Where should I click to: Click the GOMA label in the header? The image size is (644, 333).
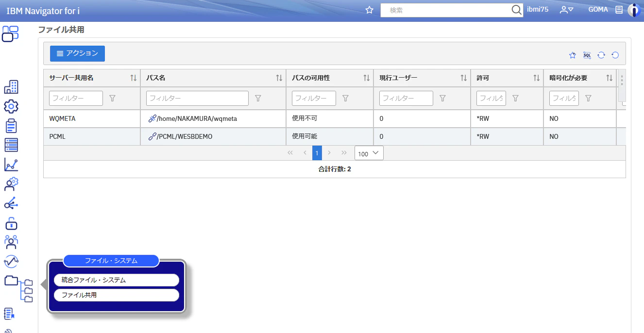point(598,9)
